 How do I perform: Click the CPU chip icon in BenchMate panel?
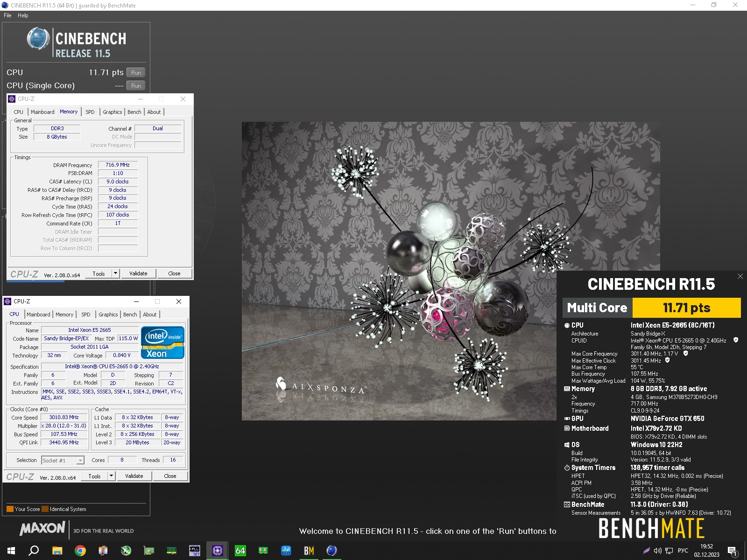[x=567, y=325]
